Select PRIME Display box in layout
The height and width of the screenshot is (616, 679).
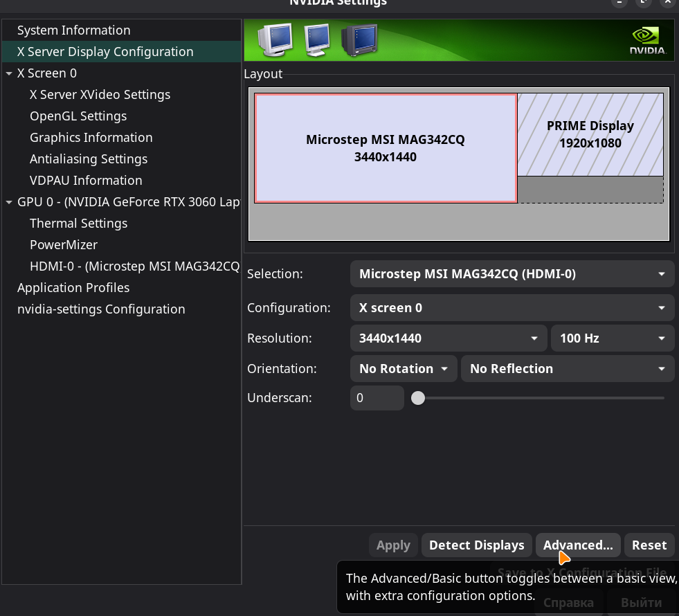(x=590, y=135)
